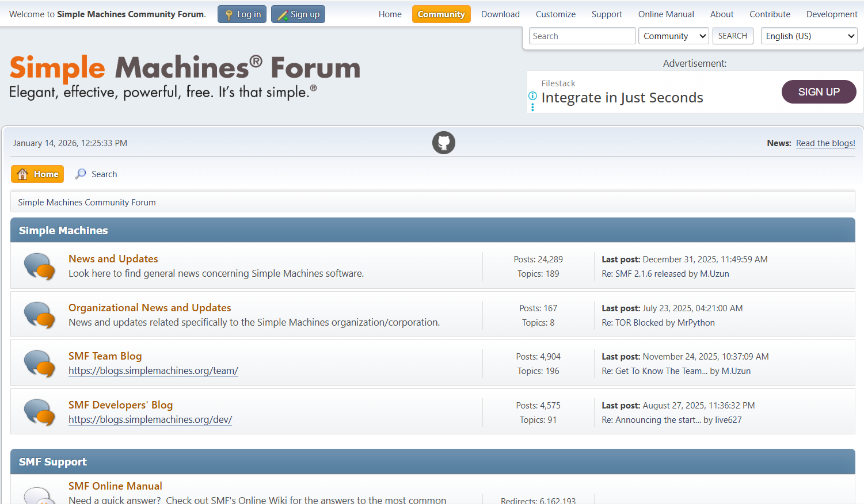
Task: Click inside the Search input field
Action: [x=581, y=36]
